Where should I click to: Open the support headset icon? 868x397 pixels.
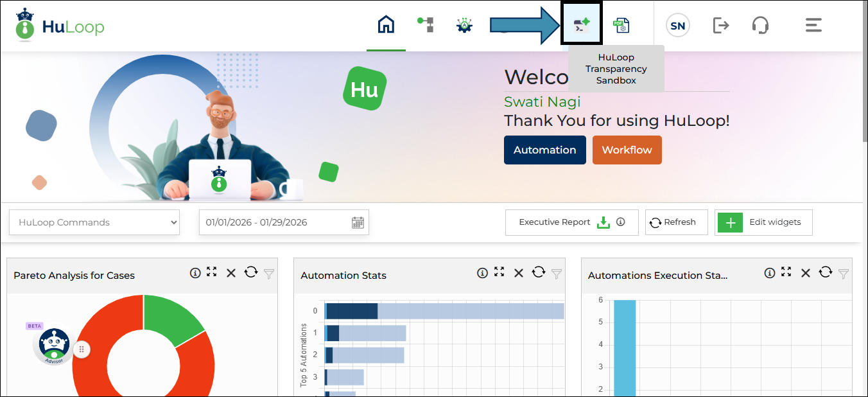click(x=760, y=25)
